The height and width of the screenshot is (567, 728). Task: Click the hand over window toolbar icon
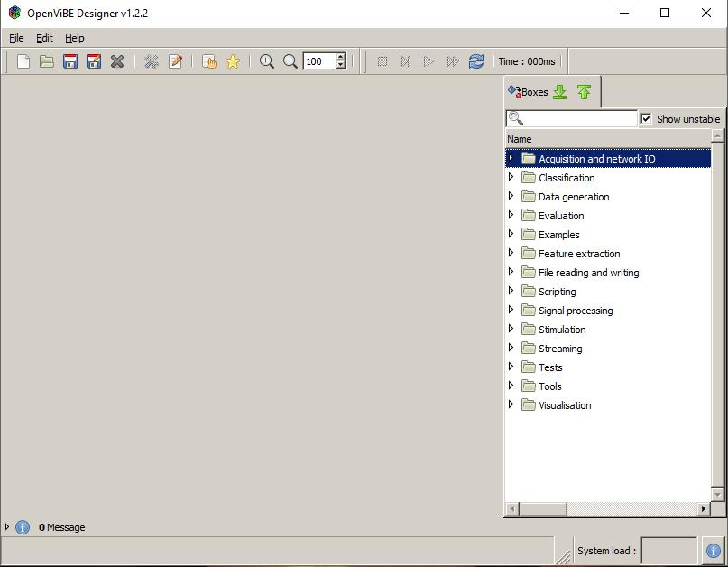point(209,61)
